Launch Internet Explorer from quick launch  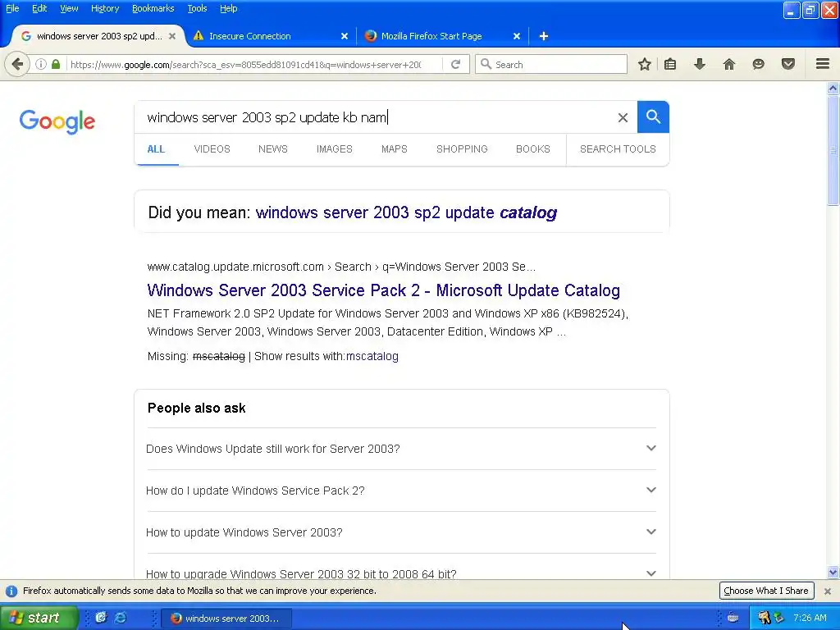(121, 618)
